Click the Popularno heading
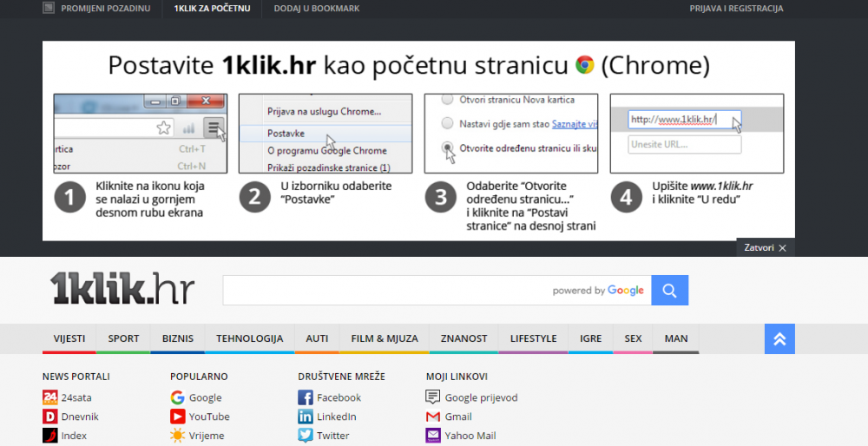This screenshot has height=446, width=868. tap(199, 377)
